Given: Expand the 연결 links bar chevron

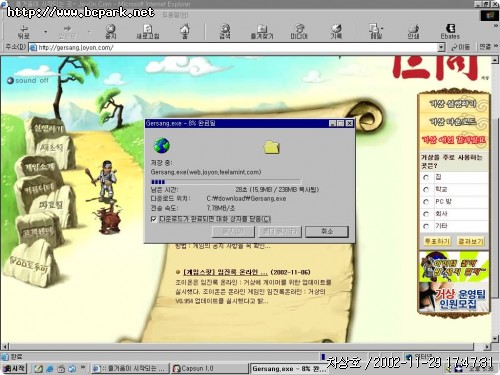Looking at the screenshot, I should tap(496, 46).
